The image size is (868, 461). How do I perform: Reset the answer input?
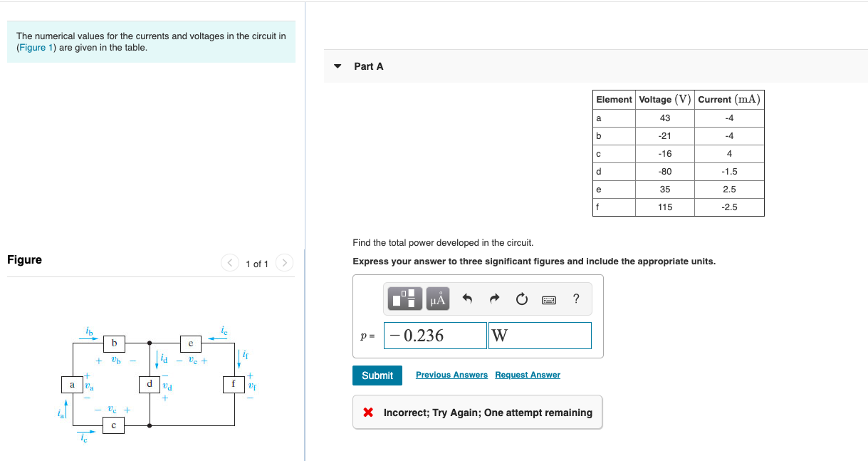tap(521, 299)
